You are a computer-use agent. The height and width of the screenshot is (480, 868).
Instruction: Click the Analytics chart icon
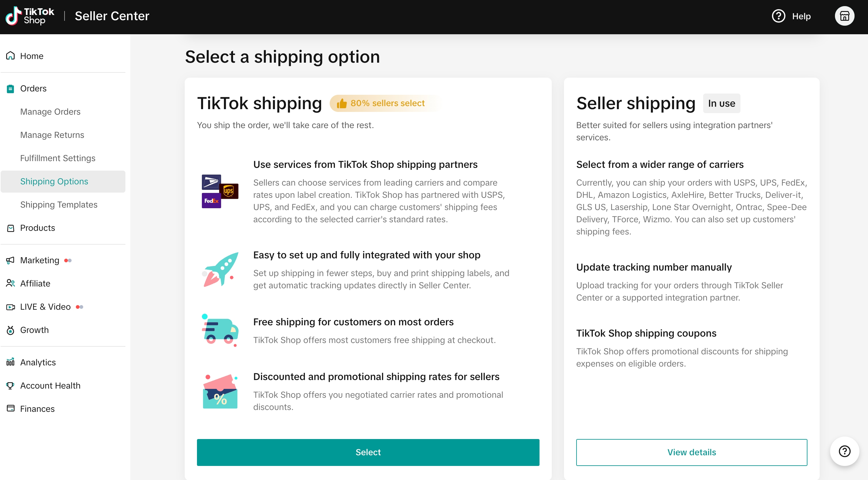(x=10, y=362)
